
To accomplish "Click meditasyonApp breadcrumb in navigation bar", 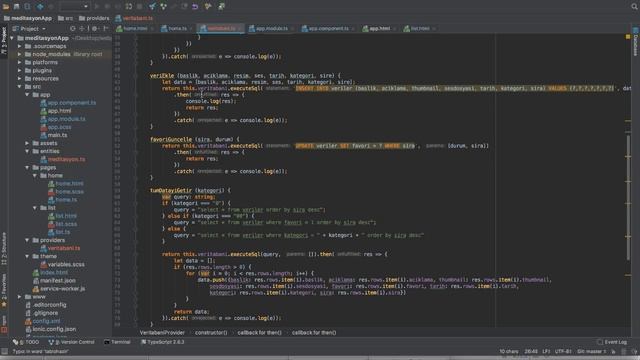I will [x=28, y=18].
